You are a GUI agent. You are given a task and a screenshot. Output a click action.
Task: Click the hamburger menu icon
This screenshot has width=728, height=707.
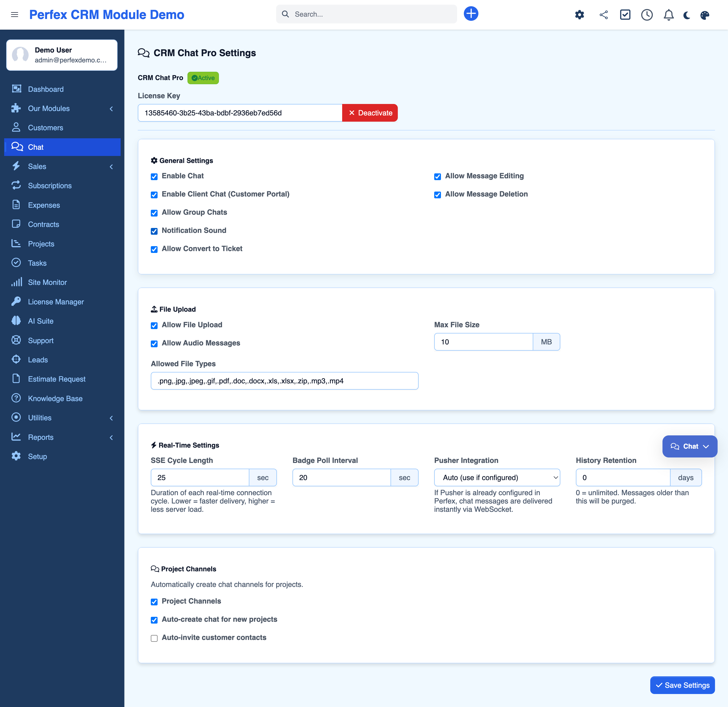click(x=15, y=15)
